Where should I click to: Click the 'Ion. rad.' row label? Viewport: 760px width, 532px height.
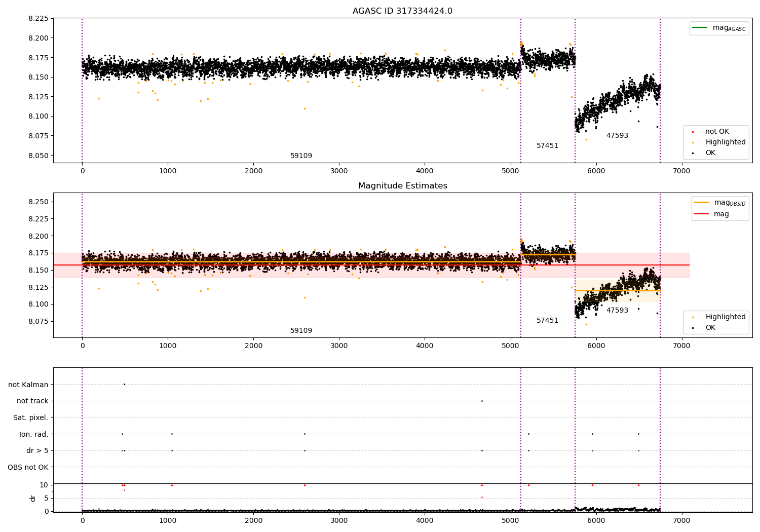(34, 434)
